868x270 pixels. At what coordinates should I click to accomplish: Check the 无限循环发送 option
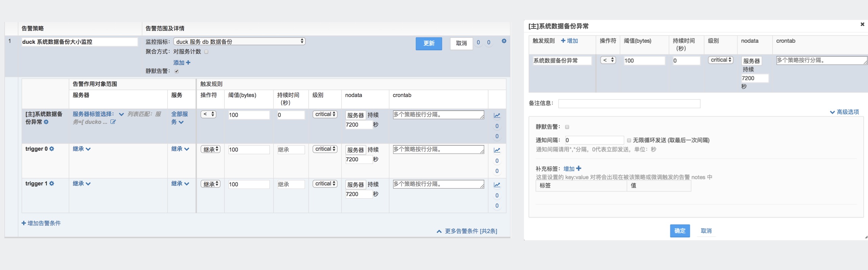tap(629, 140)
